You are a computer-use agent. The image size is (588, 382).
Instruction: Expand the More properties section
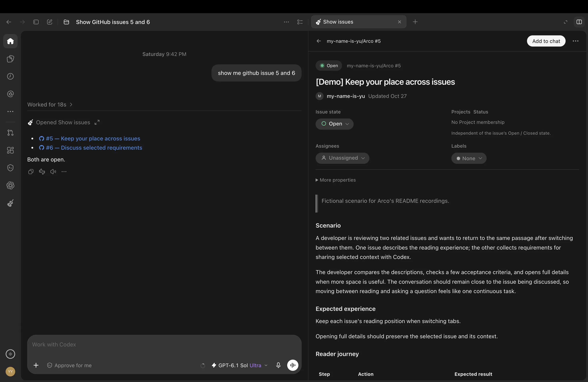point(336,180)
